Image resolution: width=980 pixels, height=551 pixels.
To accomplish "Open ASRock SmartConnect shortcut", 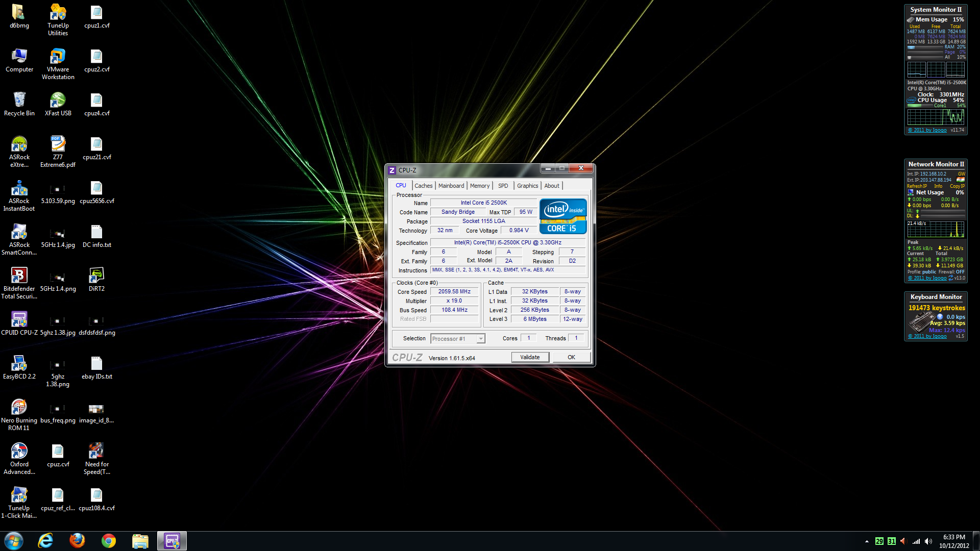I will (x=19, y=239).
